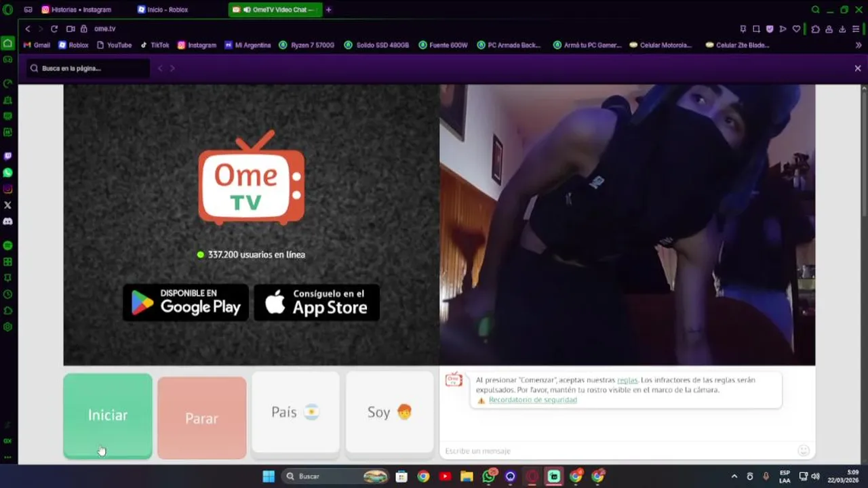Open the ad blocker shield icon
Image resolution: width=868 pixels, height=488 pixels.
[x=770, y=28]
